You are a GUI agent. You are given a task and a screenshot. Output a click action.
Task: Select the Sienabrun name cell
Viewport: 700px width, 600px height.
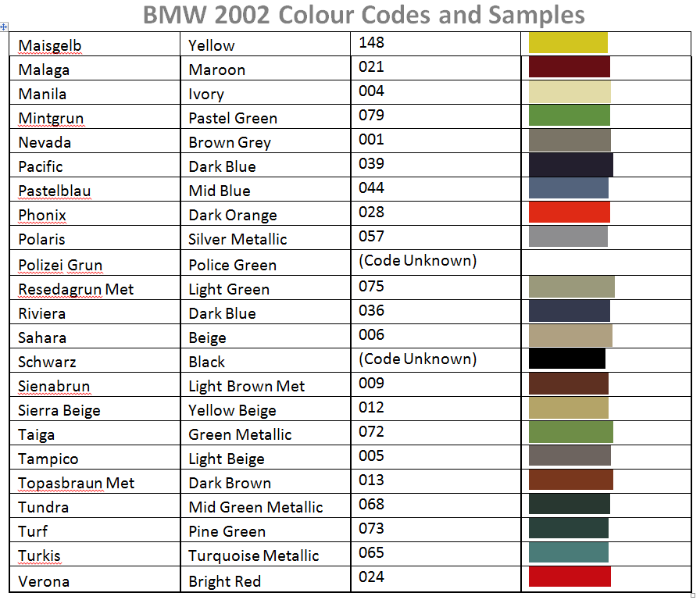pos(95,384)
